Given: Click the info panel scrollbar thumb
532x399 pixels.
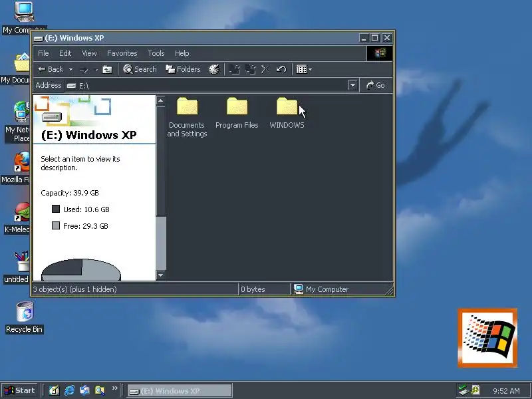Looking at the screenshot, I should pos(161,243).
